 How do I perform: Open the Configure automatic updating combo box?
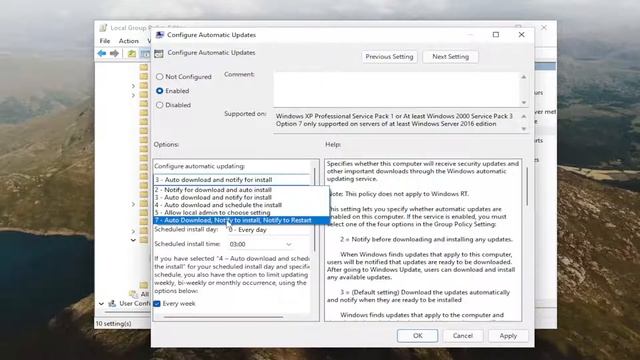pos(231,180)
